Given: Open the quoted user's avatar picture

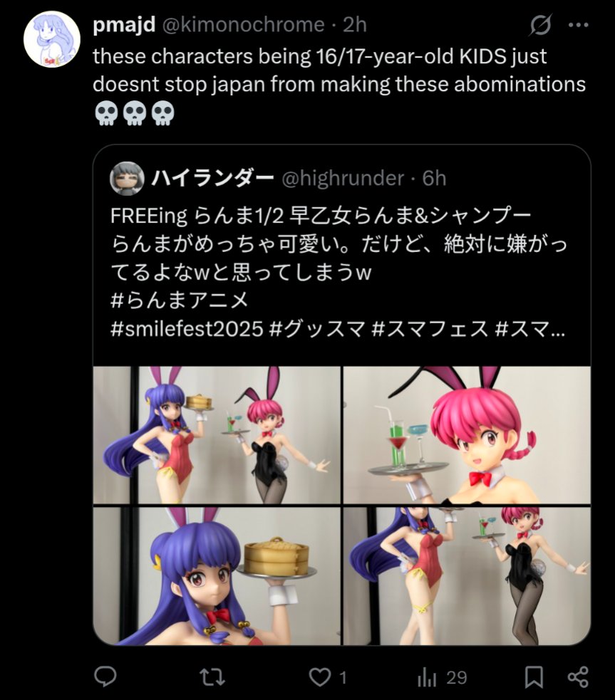Looking at the screenshot, I should pyautogui.click(x=127, y=179).
